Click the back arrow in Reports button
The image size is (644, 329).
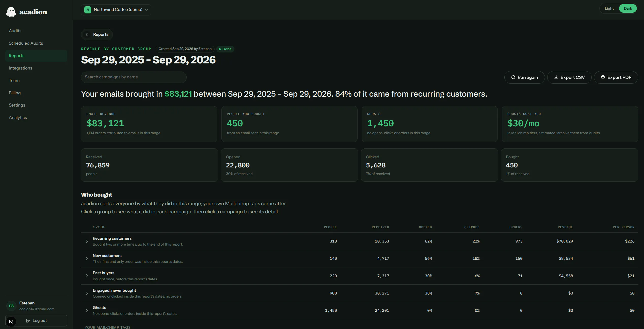pyautogui.click(x=87, y=34)
